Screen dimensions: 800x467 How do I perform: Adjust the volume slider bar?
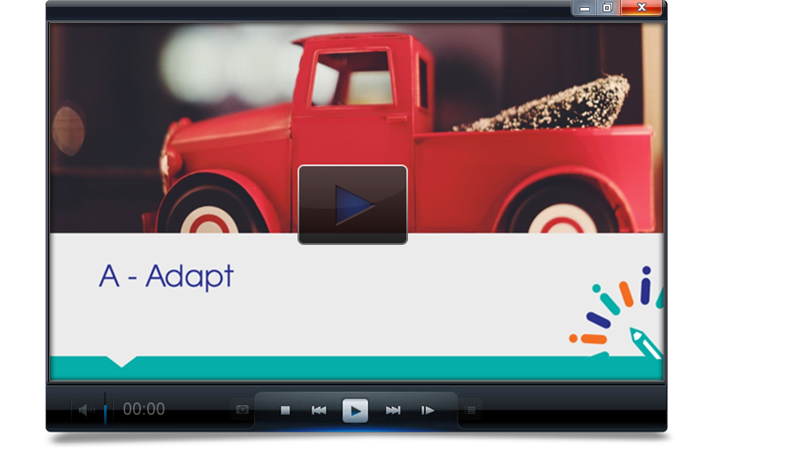pyautogui.click(x=105, y=408)
